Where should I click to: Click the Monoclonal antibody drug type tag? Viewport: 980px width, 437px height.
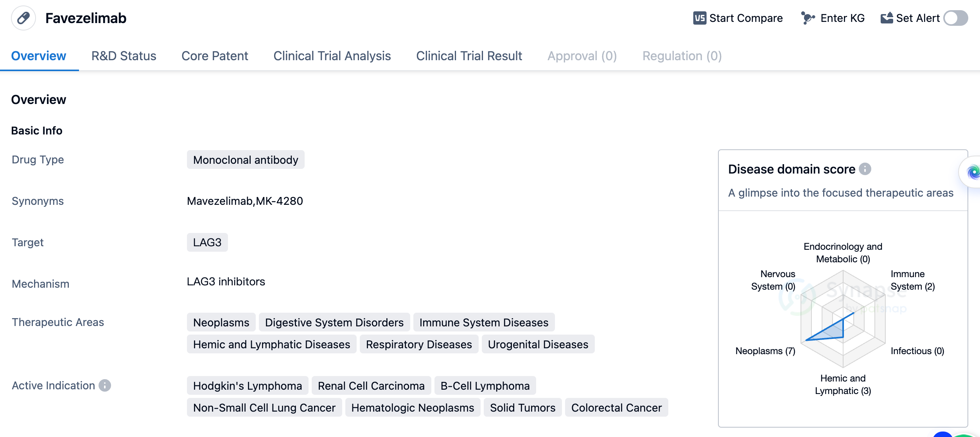[246, 160]
